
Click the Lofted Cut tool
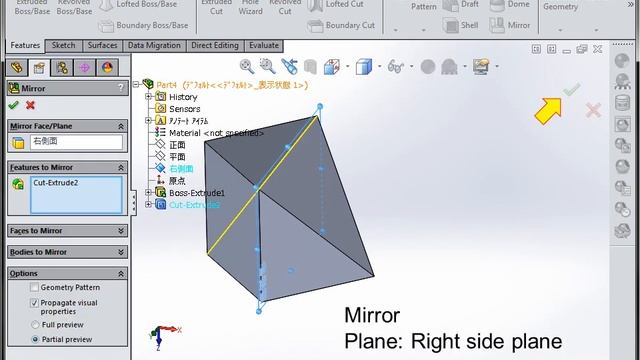point(336,5)
